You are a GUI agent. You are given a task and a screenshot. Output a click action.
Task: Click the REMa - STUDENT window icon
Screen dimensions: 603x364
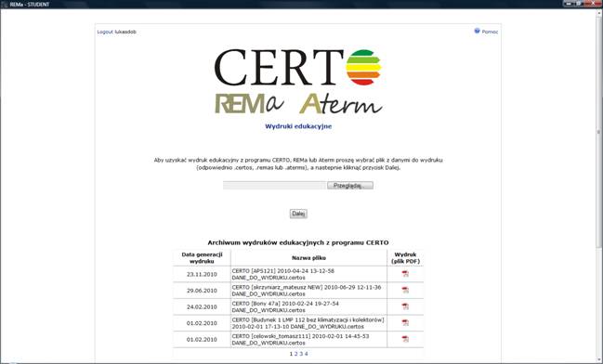pyautogui.click(x=5, y=5)
